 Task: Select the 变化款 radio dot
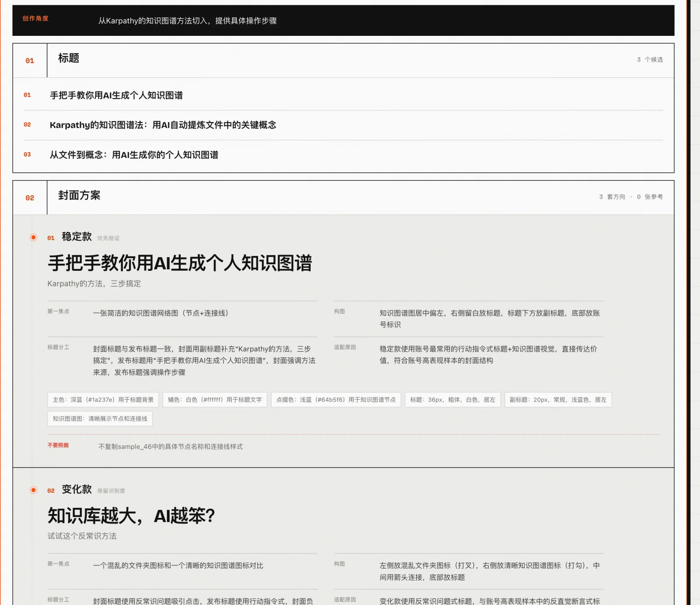pyautogui.click(x=33, y=490)
